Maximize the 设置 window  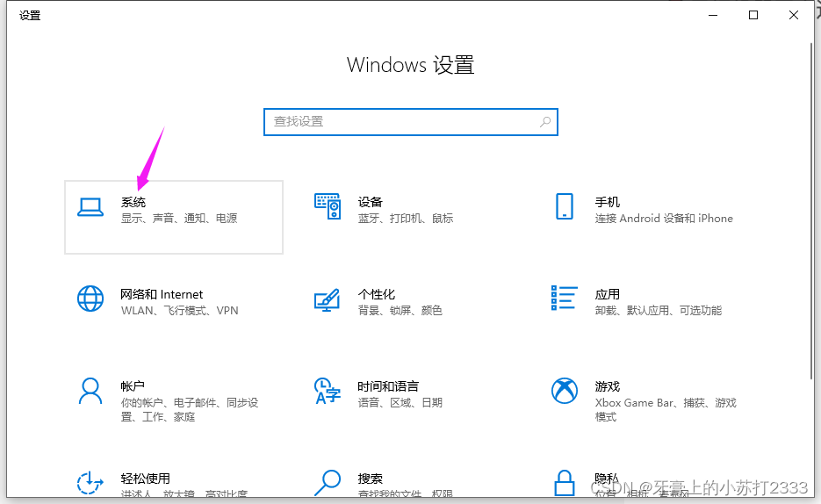click(753, 15)
